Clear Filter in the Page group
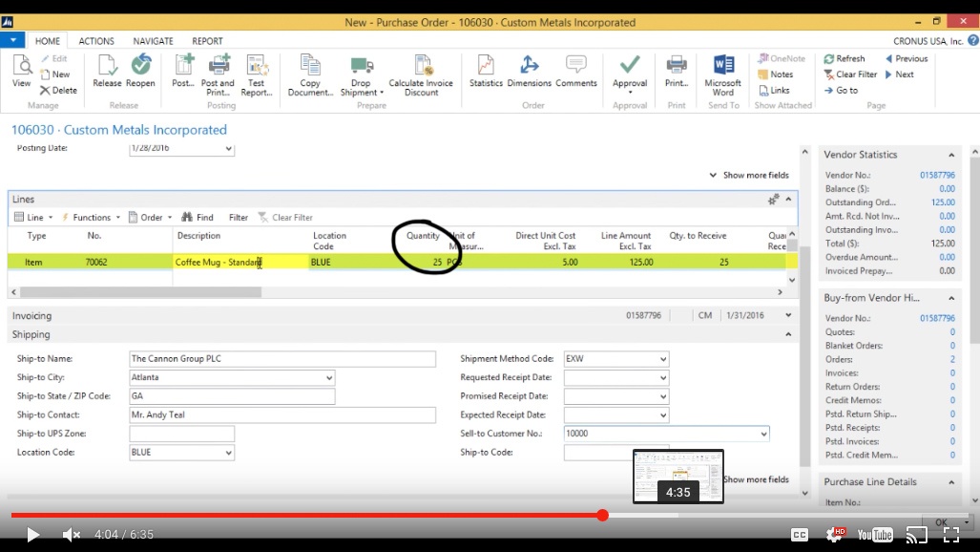This screenshot has width=980, height=552. [850, 74]
